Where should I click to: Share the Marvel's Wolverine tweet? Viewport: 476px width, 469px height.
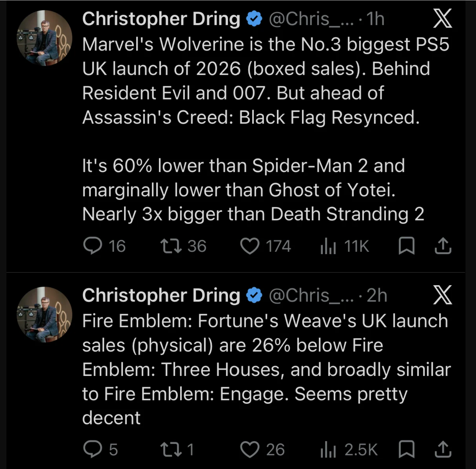pyautogui.click(x=443, y=246)
